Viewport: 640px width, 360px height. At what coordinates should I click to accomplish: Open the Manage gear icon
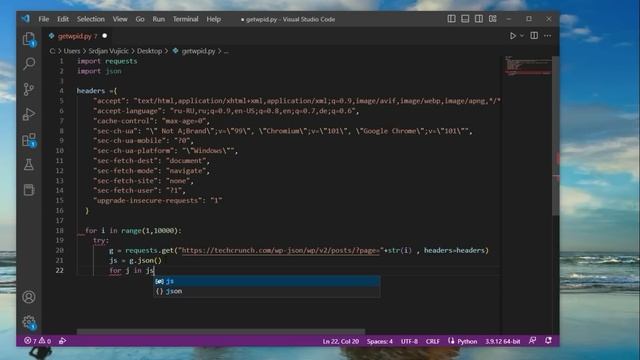(x=29, y=322)
